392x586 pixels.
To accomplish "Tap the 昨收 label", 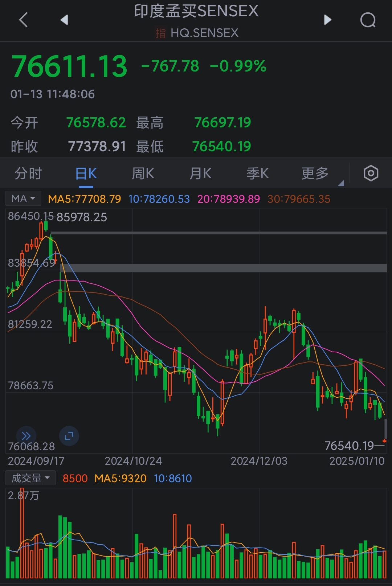I will click(x=24, y=147).
